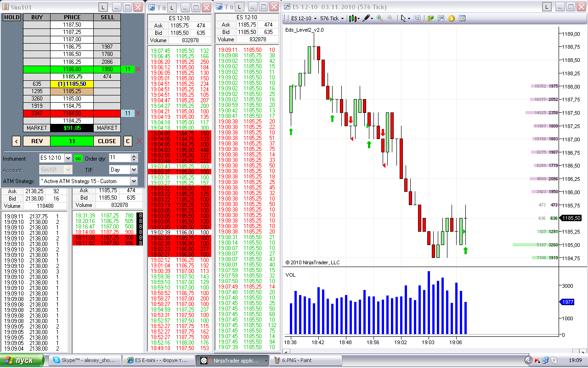Open the gold dollar coin icon in toolbar
588x368 pixels.
[451, 18]
